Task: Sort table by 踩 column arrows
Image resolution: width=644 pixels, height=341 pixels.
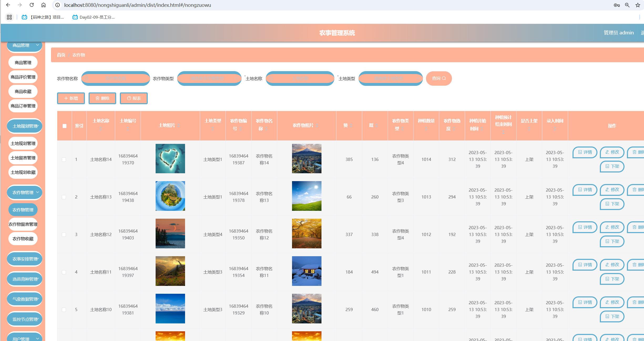Action: [x=377, y=125]
